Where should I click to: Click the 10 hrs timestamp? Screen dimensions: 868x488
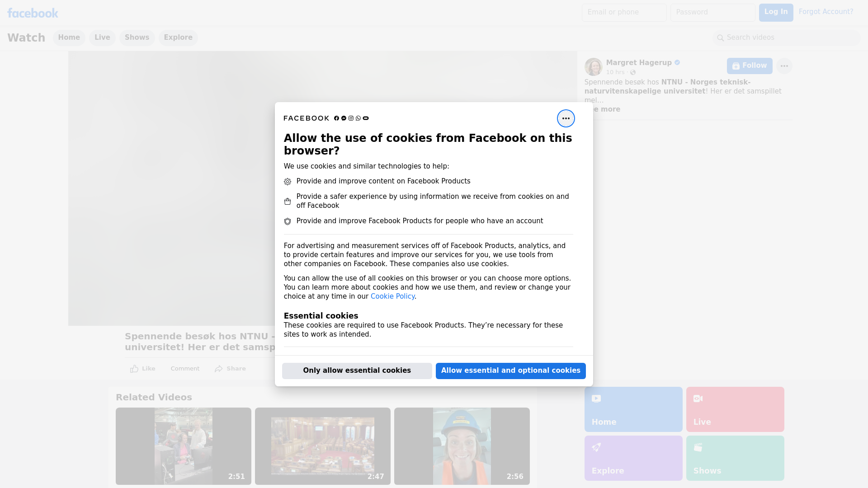pyautogui.click(x=615, y=72)
